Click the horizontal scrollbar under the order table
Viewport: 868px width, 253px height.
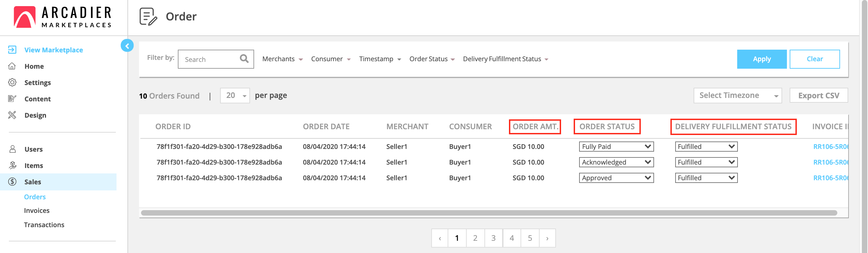coord(489,213)
